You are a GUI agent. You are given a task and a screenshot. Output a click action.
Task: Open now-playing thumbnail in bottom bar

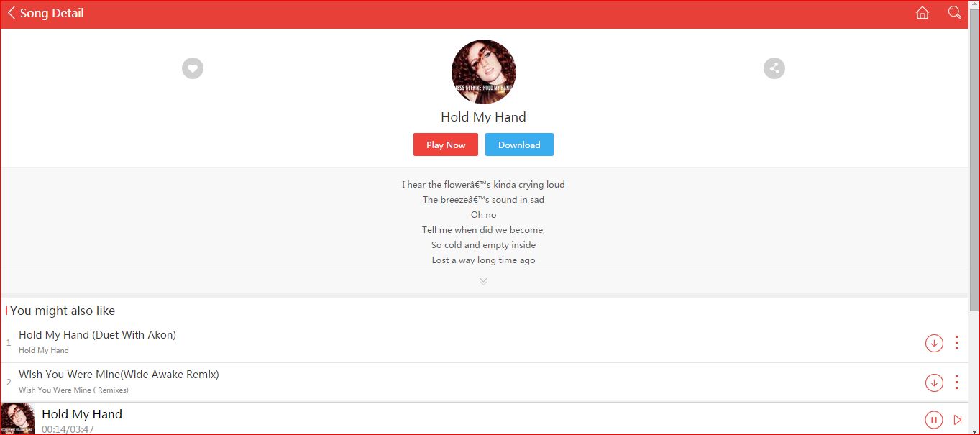click(x=17, y=418)
